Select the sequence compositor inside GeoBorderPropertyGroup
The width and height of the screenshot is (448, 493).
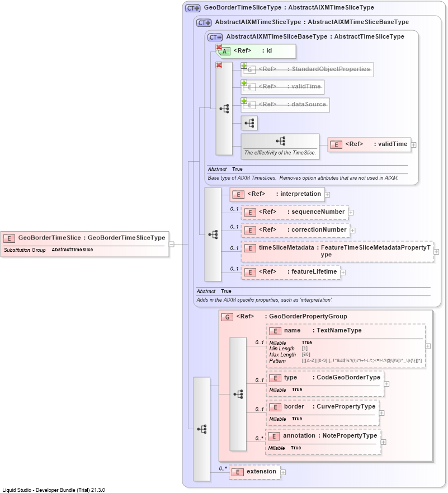tap(238, 395)
